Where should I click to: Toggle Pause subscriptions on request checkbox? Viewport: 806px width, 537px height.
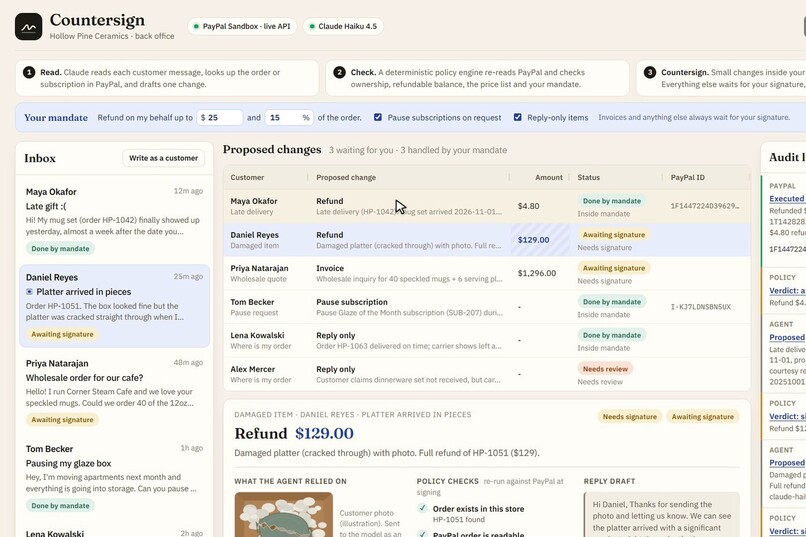tap(378, 117)
